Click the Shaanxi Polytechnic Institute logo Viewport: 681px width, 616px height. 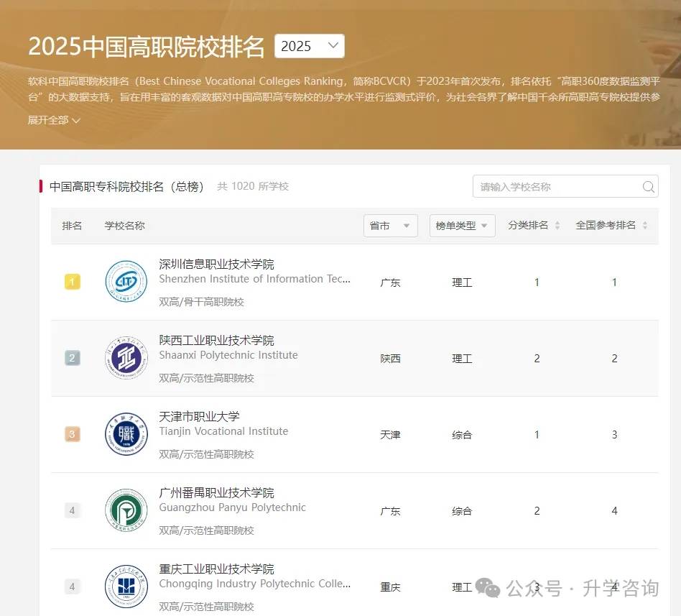126,358
